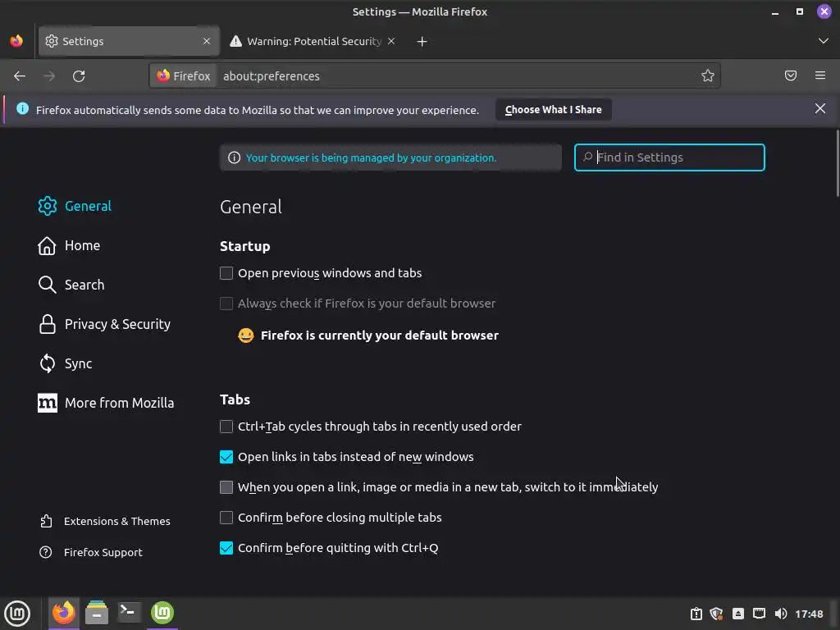Click the Extensions & Themes puzzle icon
This screenshot has width=840, height=630.
(x=46, y=521)
